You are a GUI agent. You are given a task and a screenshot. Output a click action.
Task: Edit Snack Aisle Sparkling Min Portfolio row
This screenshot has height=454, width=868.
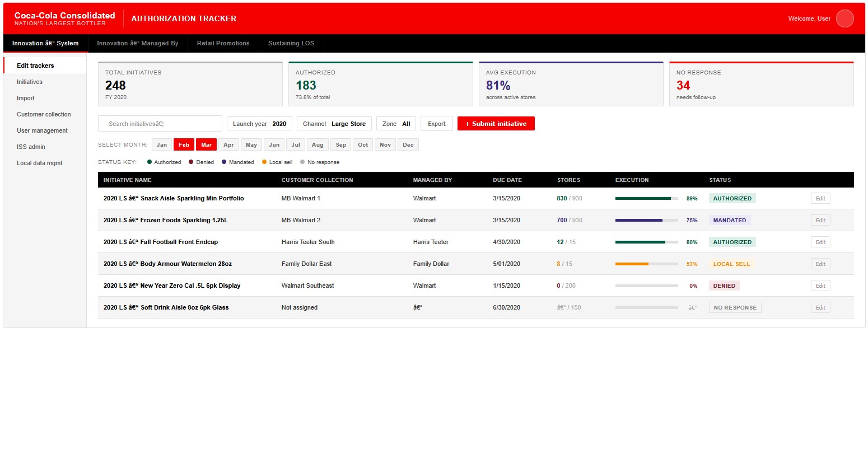820,198
